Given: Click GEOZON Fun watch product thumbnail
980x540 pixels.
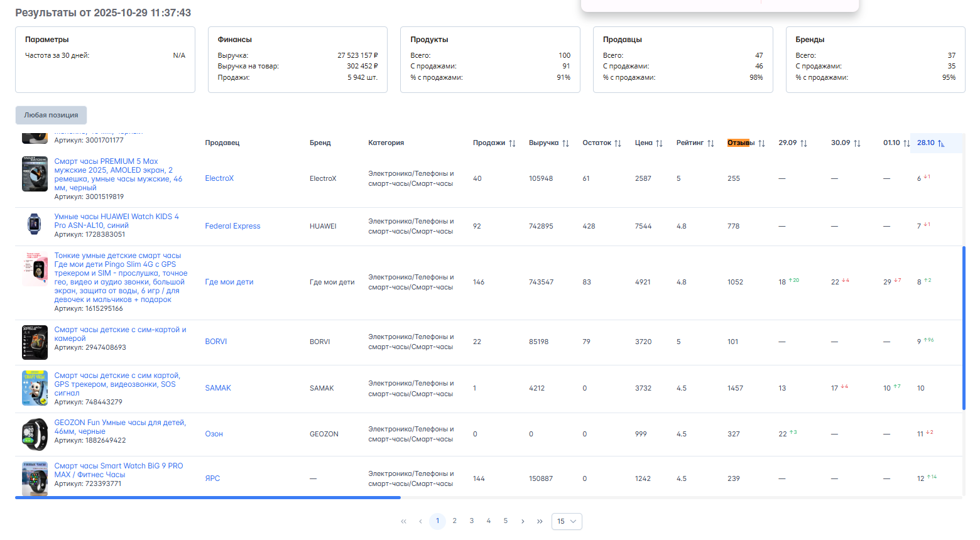Looking at the screenshot, I should pos(35,434).
